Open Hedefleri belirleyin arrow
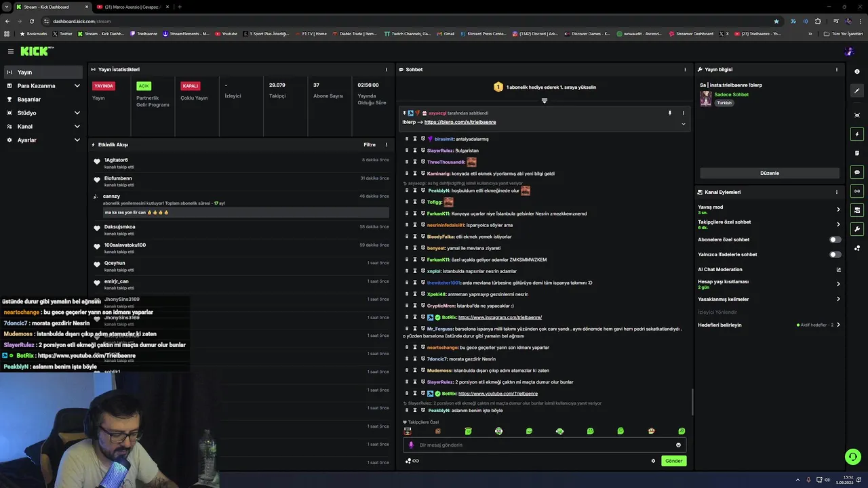Viewport: 868px width, 488px height. click(838, 325)
